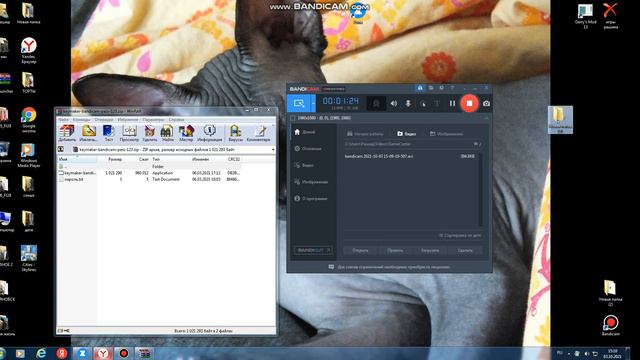Click the Открыть button in Bandicam

360,250
